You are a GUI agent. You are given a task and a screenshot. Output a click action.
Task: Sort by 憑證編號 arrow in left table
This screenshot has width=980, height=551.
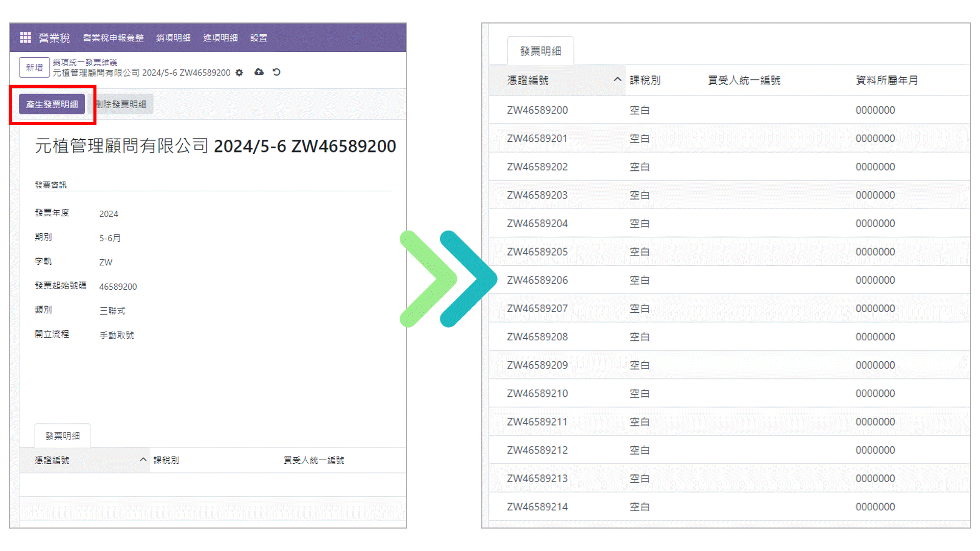143,460
